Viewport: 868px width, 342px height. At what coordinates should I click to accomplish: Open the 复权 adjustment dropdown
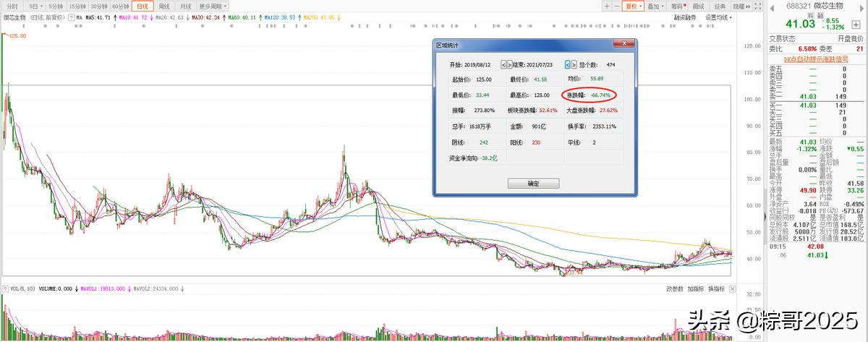point(633,6)
